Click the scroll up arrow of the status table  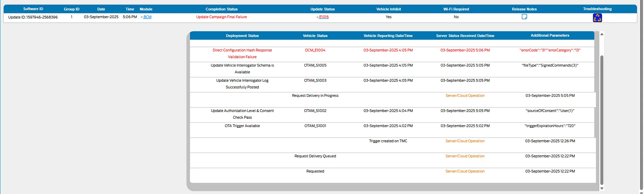click(602, 34)
